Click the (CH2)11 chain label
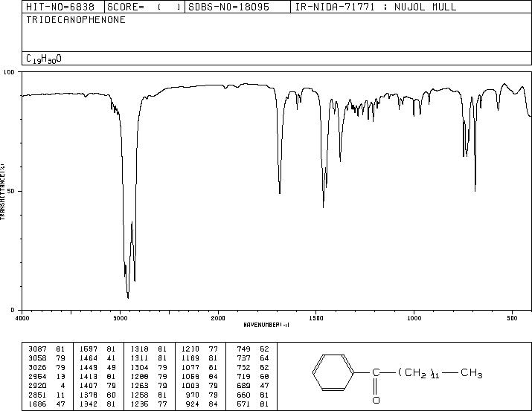The image size is (532, 411). pyautogui.click(x=419, y=373)
